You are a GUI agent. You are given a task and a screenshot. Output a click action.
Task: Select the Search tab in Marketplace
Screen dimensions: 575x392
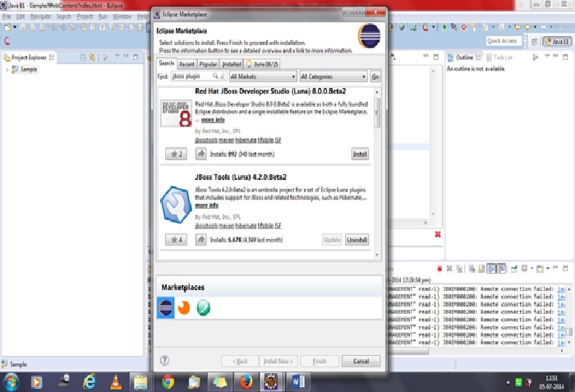pos(167,63)
